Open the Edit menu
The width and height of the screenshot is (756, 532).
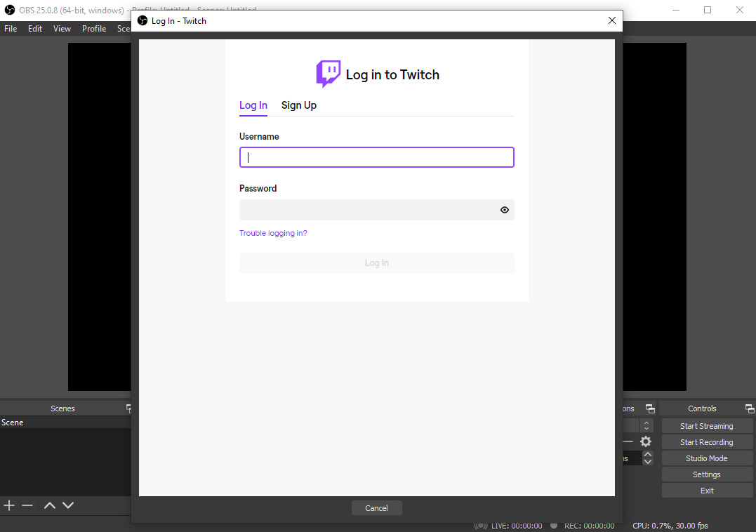[x=35, y=29]
